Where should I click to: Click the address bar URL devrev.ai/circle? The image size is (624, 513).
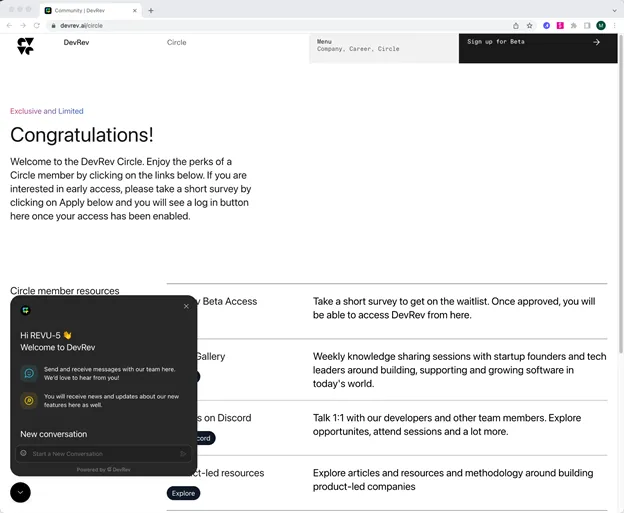tap(82, 25)
